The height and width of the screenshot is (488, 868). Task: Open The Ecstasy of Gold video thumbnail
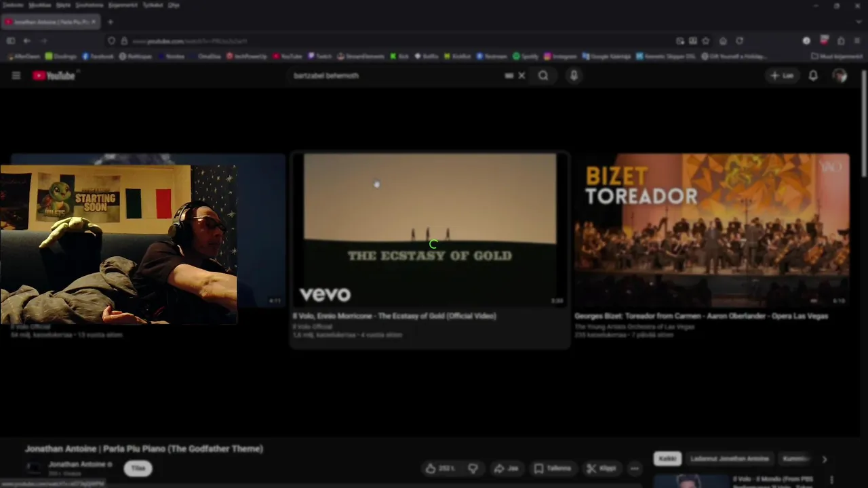pos(430,230)
